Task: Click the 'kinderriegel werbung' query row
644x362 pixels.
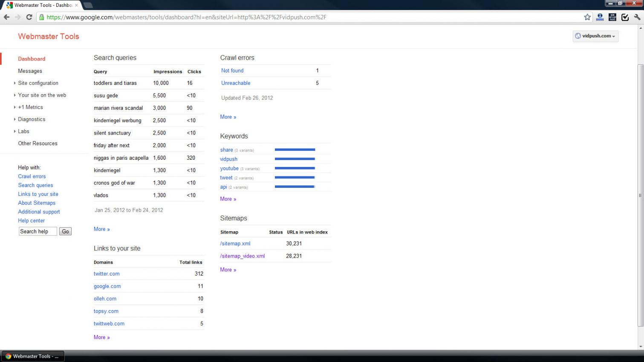Action: (x=149, y=121)
